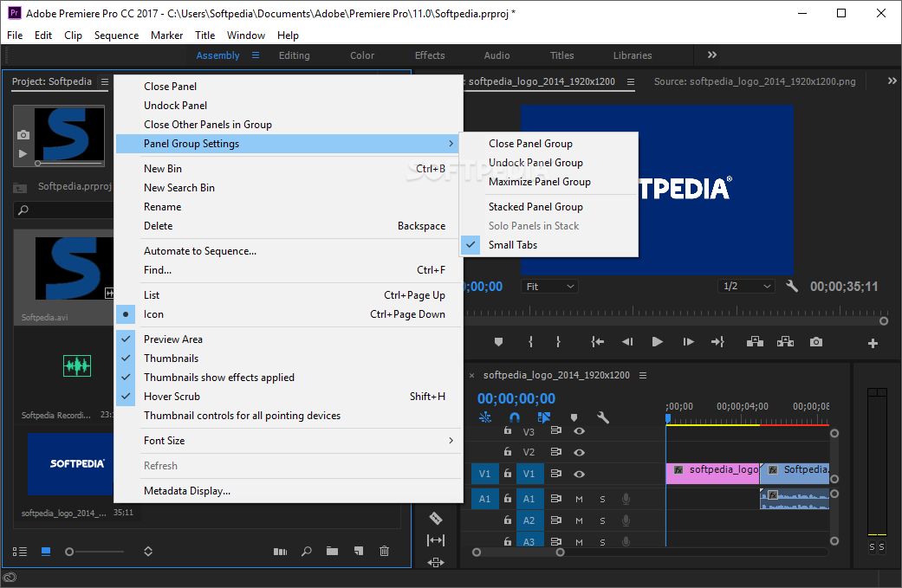Screen dimensions: 902x588
Task: Click the Mark Out bracket icon
Action: pos(558,342)
